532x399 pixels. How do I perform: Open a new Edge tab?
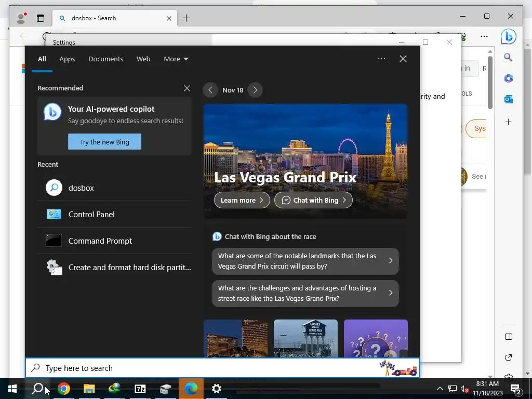point(187,18)
